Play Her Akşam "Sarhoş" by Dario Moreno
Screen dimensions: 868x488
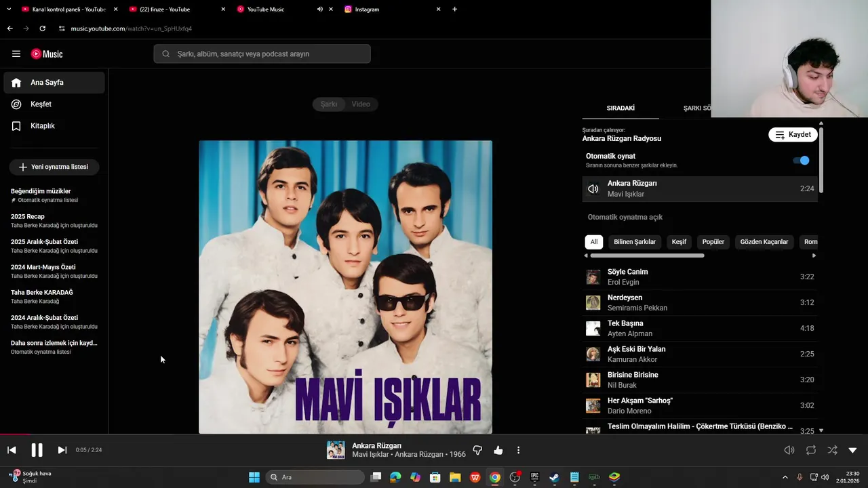tap(700, 405)
